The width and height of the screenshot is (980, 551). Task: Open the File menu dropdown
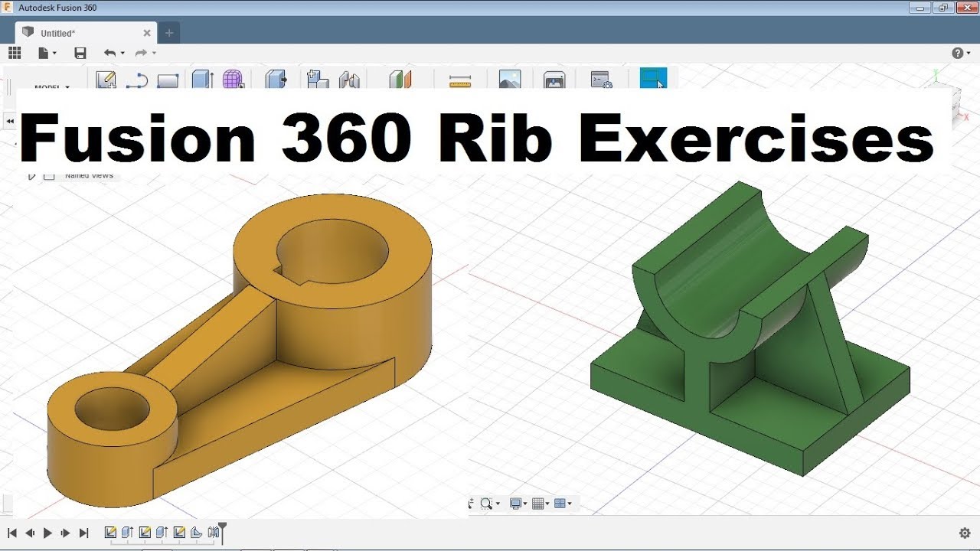pyautogui.click(x=47, y=53)
